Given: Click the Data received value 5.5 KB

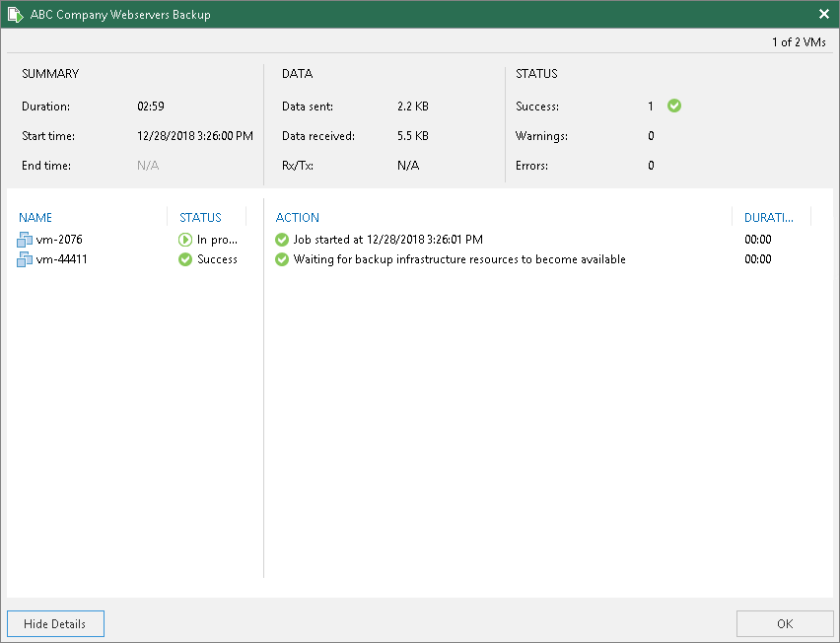Looking at the screenshot, I should (x=413, y=136).
